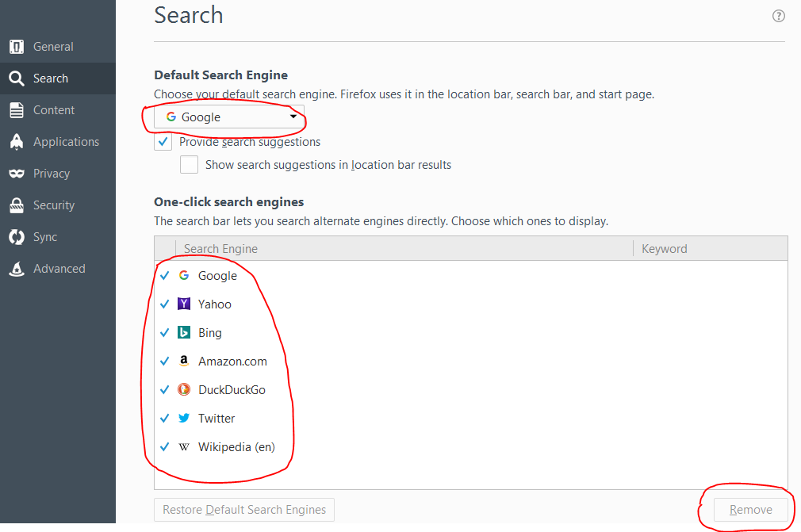Click the magnifier Search sidebar icon

17,78
